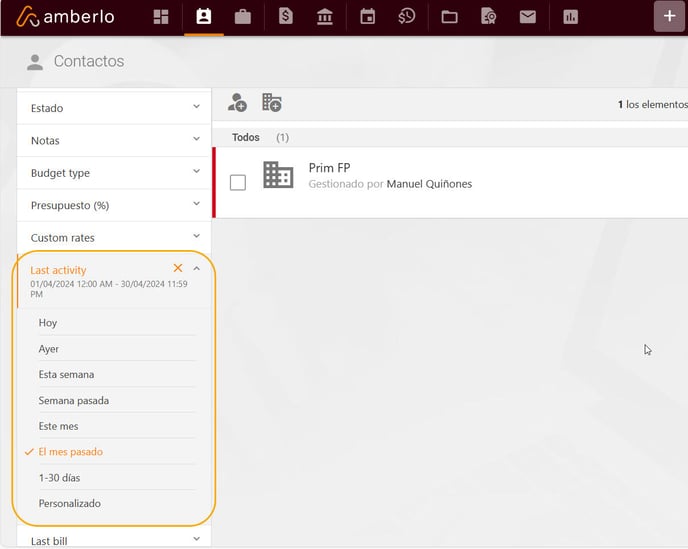Viewport: 688px width, 549px height.
Task: Choose the 'Esta semana' filter option
Action: pos(66,375)
